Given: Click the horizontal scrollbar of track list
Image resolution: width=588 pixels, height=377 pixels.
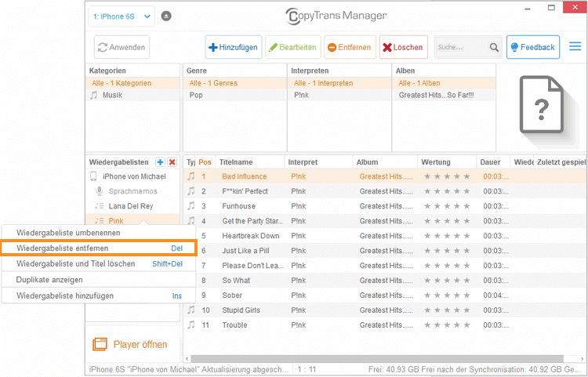Looking at the screenshot, I should click(x=377, y=359).
